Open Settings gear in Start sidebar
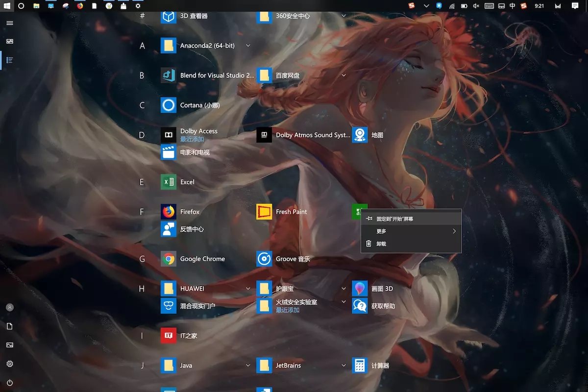Screen dimensions: 588x392 point(10,364)
